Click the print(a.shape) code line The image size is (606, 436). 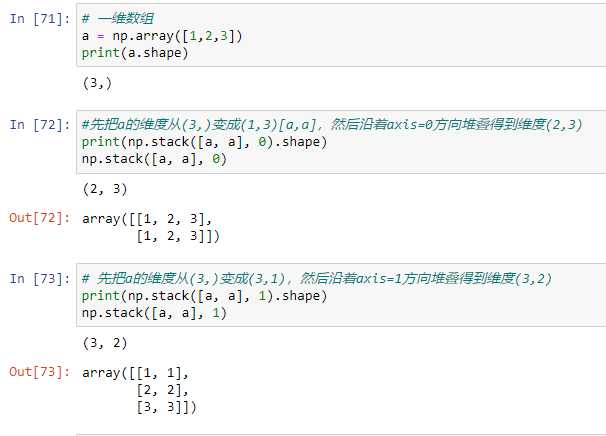[135, 53]
